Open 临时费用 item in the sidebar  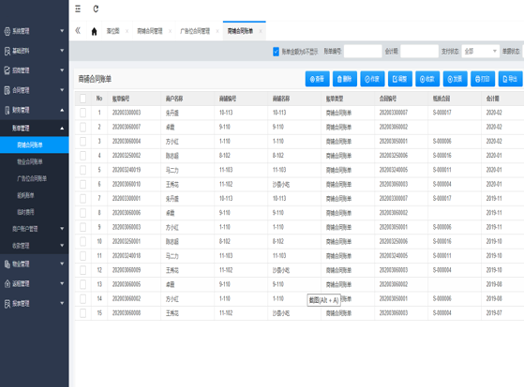pyautogui.click(x=25, y=212)
